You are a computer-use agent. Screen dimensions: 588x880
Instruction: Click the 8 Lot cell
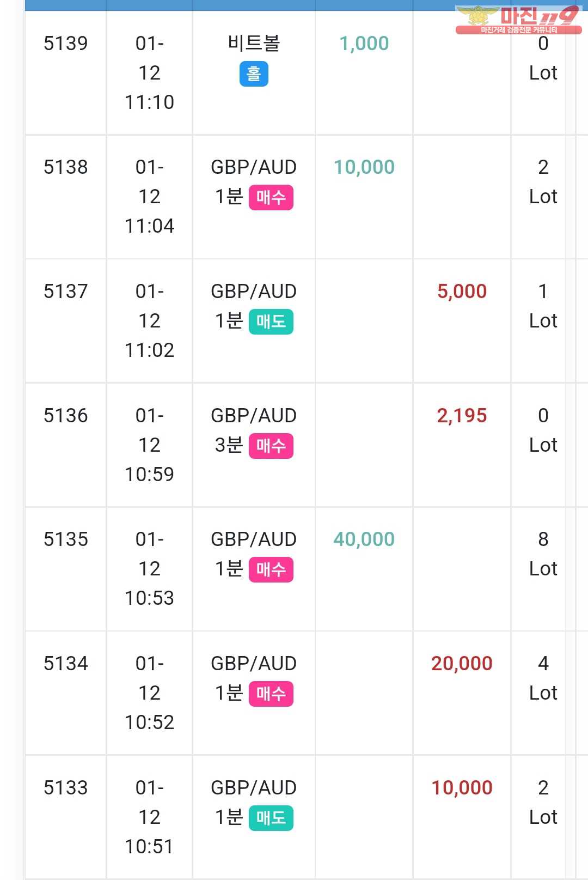coord(543,554)
